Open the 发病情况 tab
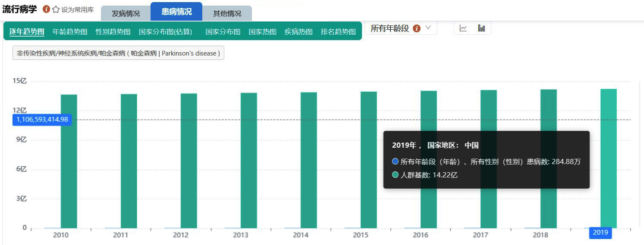Viewport: 644px width, 245px height. [x=126, y=13]
